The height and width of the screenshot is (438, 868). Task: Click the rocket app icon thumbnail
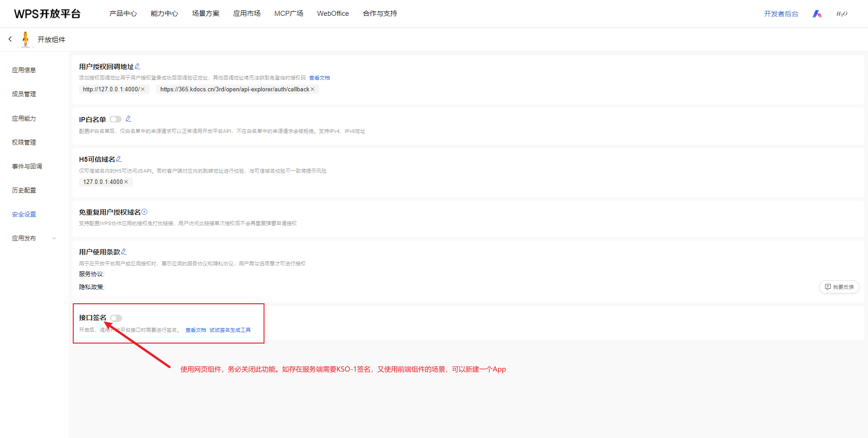pos(26,39)
